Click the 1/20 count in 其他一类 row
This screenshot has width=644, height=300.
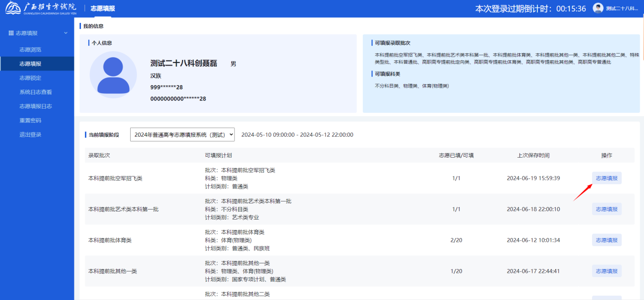pyautogui.click(x=456, y=271)
